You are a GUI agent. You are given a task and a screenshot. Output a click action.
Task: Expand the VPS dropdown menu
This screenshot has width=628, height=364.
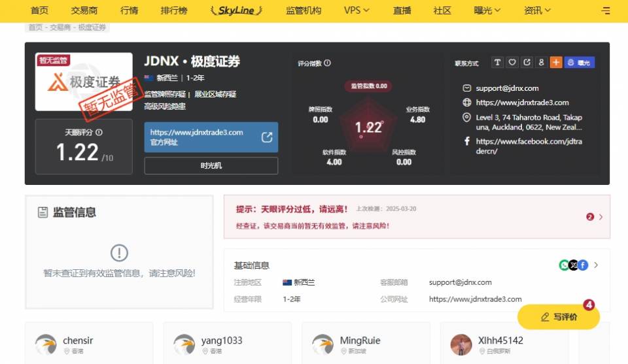pyautogui.click(x=357, y=10)
